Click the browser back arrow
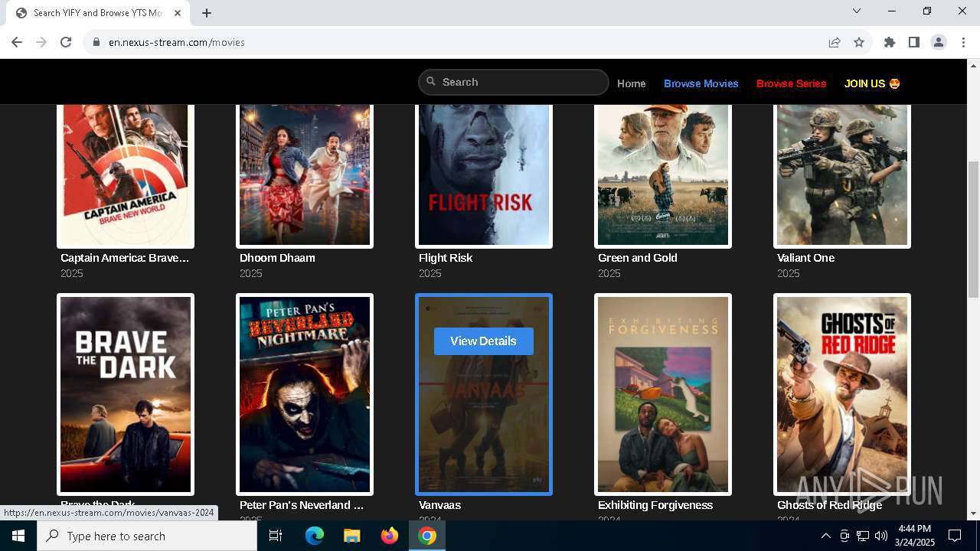The image size is (980, 551). tap(17, 42)
